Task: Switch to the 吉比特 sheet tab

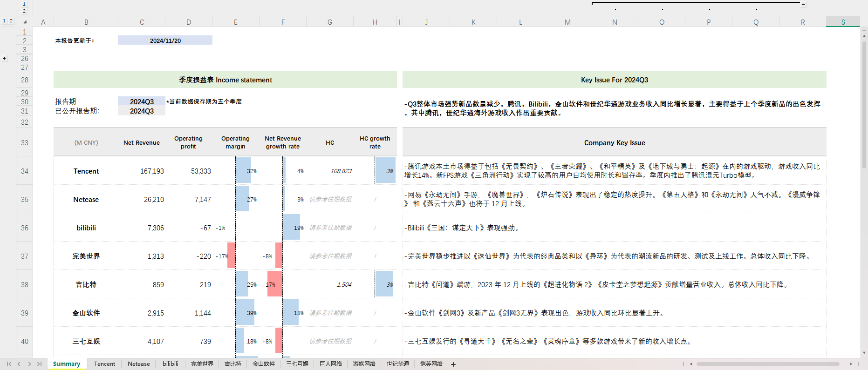Action: pyautogui.click(x=233, y=364)
